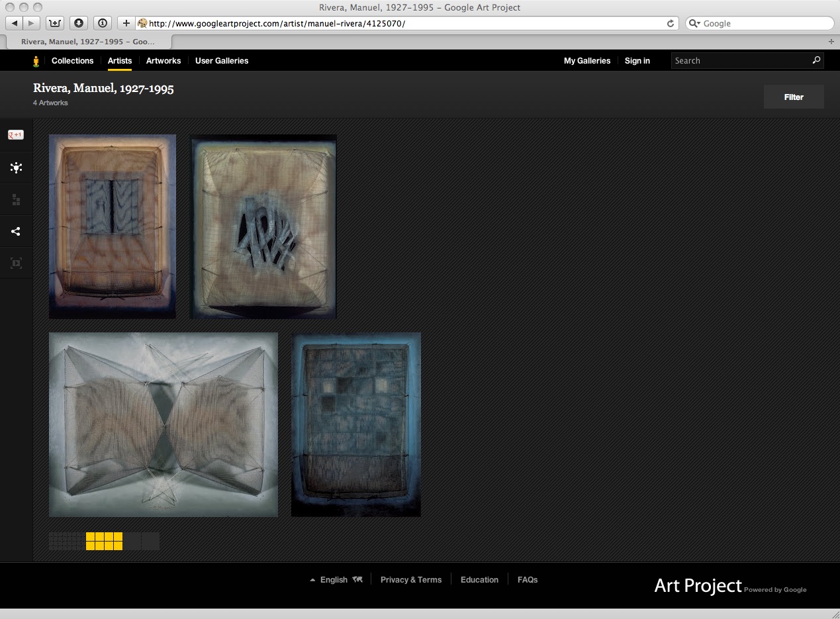
Task: Open the Collections tab
Action: 72,60
